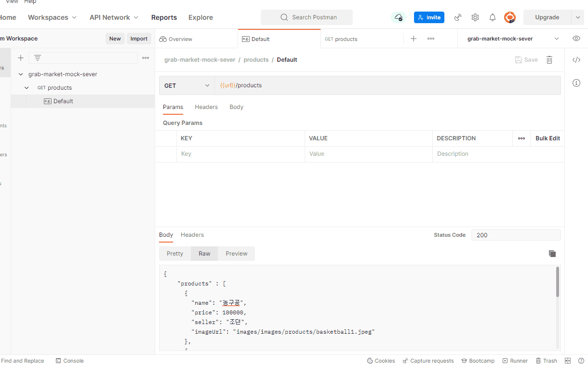The width and height of the screenshot is (588, 366).
Task: Click Capture requests in status bar
Action: [x=428, y=361]
